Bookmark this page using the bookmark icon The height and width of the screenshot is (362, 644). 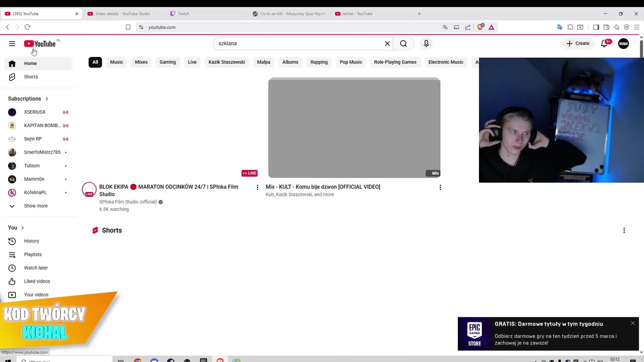pyautogui.click(x=128, y=27)
